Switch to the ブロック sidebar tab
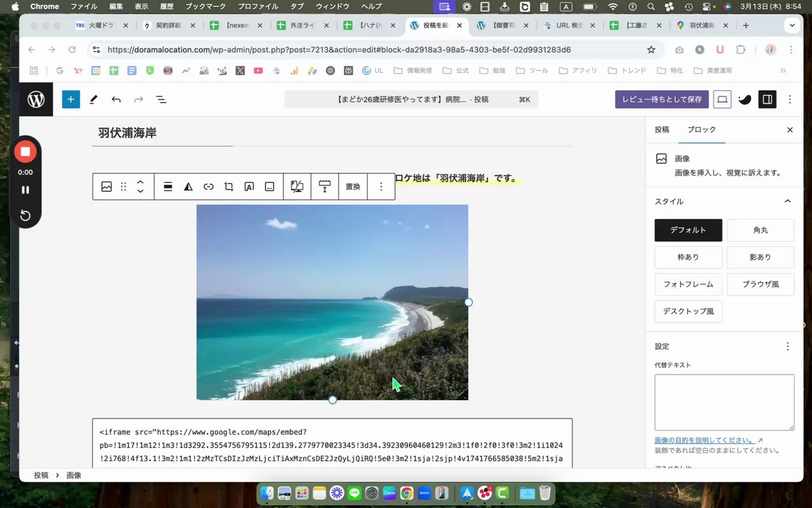 (702, 130)
